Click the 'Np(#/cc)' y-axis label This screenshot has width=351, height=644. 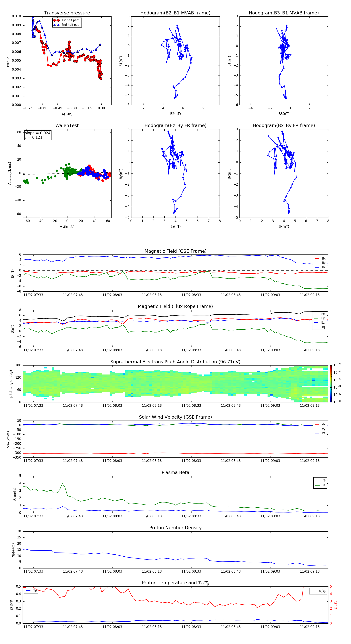[13, 550]
